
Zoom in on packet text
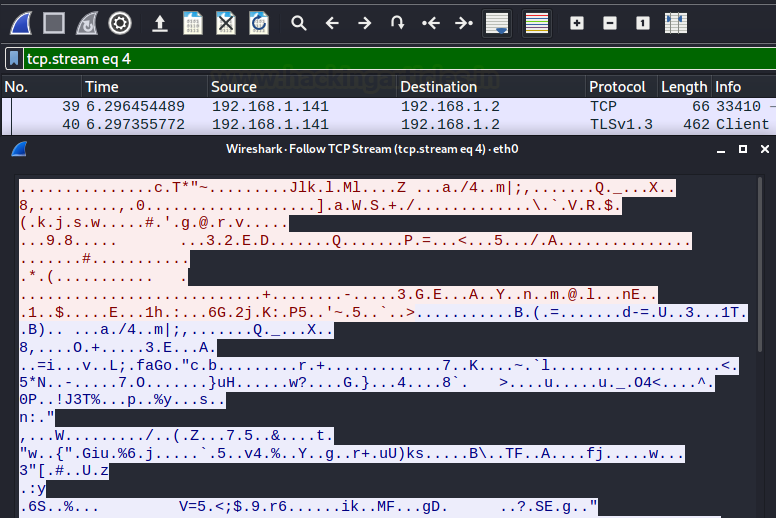[x=577, y=22]
